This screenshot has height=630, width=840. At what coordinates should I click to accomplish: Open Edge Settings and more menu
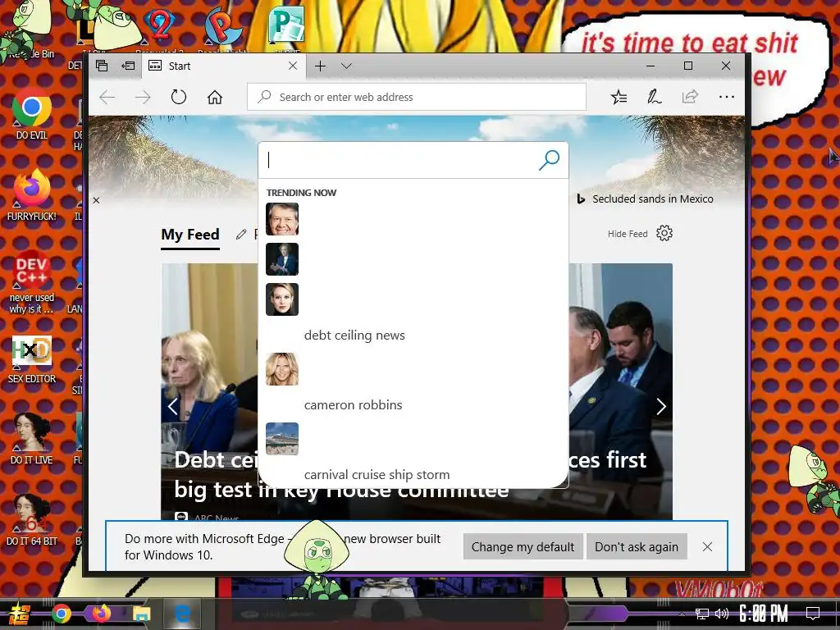tap(727, 97)
